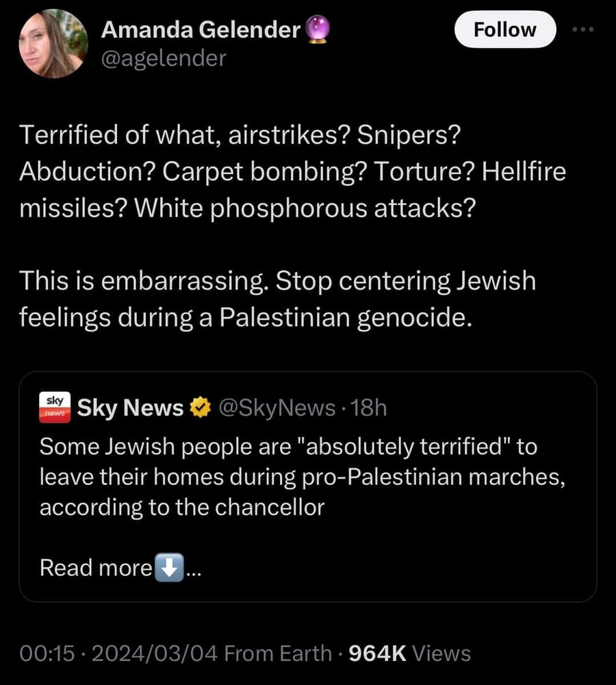Viewport: 616px width, 685px height.
Task: Click the crystal ball emoji badge
Action: point(316,29)
